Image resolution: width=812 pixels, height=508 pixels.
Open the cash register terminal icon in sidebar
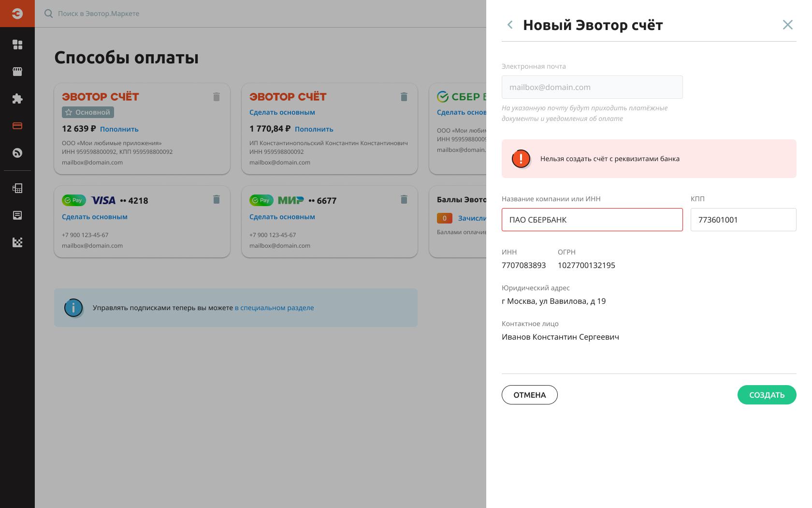coord(17,188)
